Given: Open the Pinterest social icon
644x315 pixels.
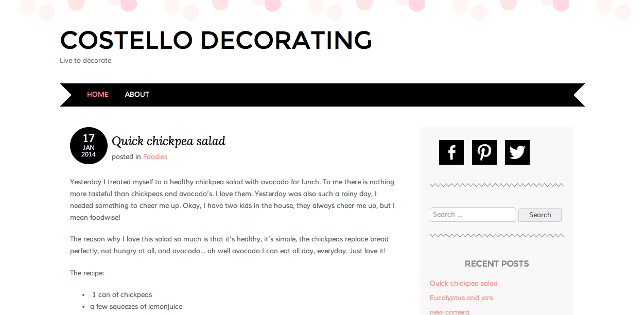Looking at the screenshot, I should [484, 152].
